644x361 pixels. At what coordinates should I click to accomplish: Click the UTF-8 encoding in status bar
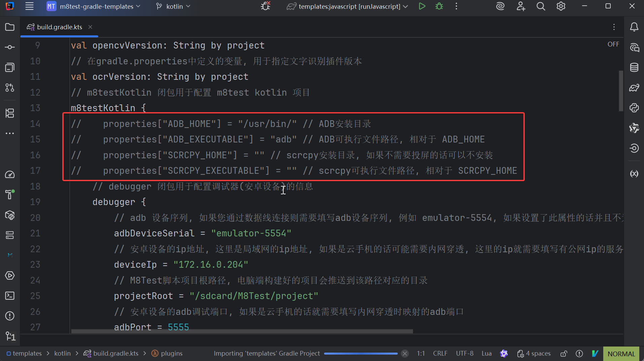click(464, 354)
